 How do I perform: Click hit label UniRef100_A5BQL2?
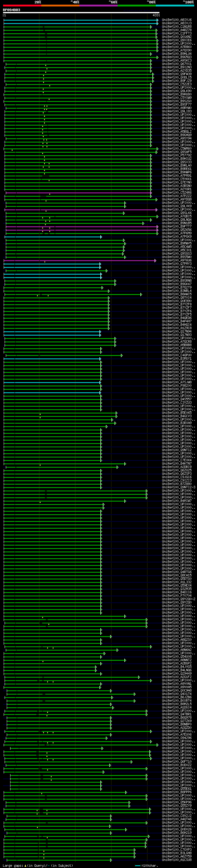[x=177, y=132]
